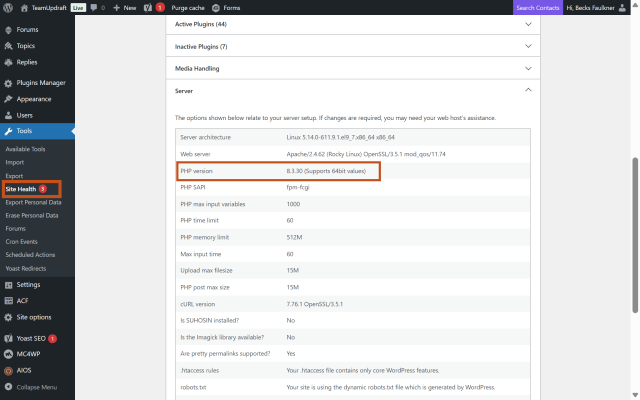
Task: Select the PHP memory limit value 512M
Action: click(294, 237)
